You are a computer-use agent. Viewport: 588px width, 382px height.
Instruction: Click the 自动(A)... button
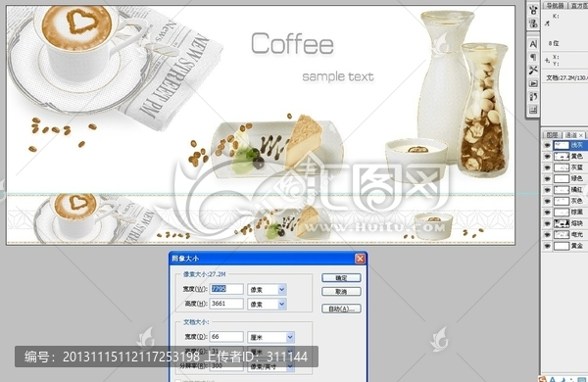(341, 309)
